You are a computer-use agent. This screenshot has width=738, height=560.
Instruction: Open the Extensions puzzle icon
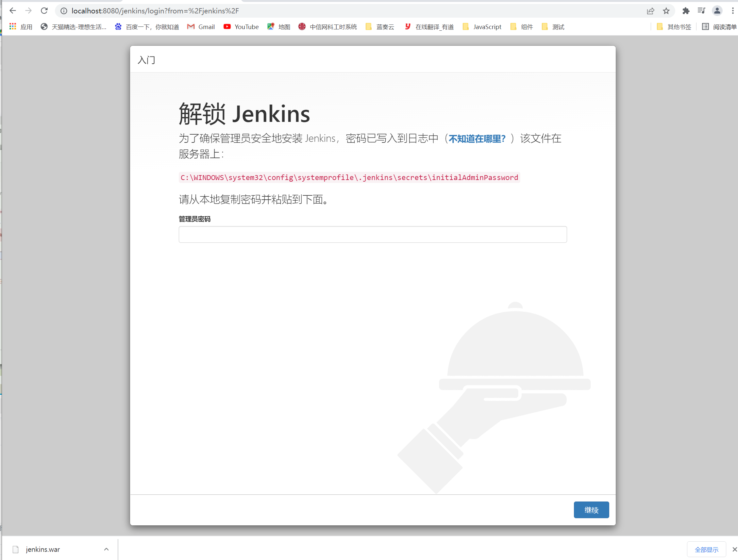[x=686, y=11]
